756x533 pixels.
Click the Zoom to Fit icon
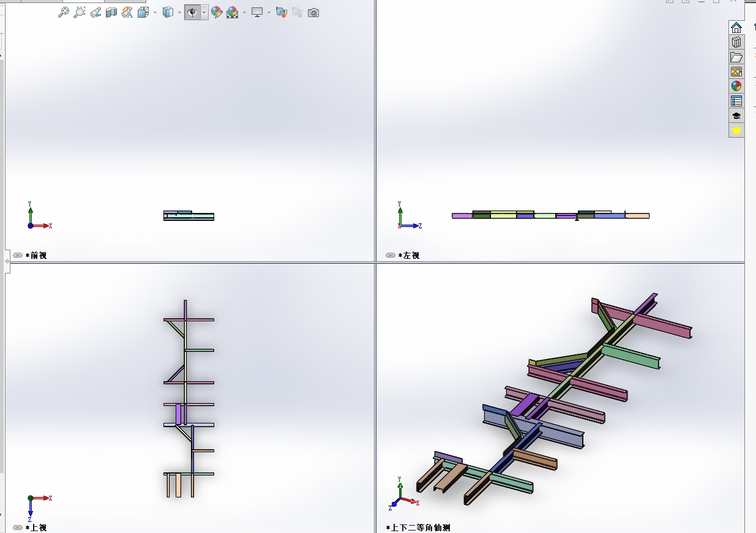point(64,12)
